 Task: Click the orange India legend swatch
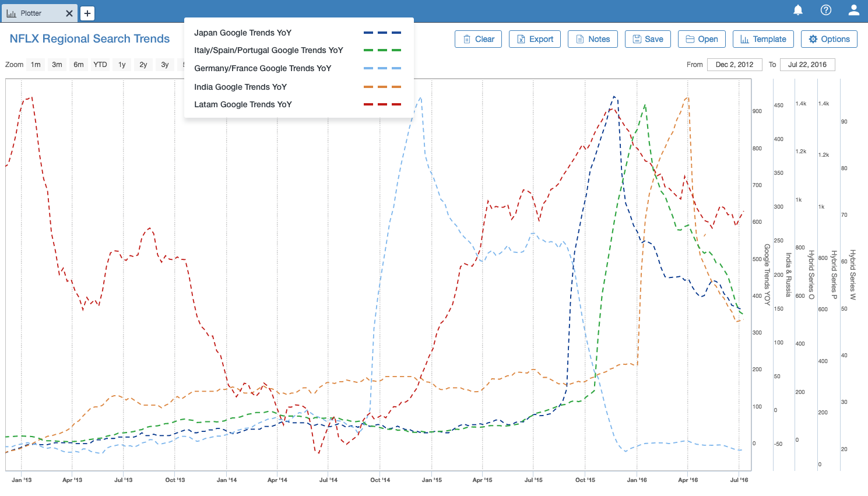(382, 87)
